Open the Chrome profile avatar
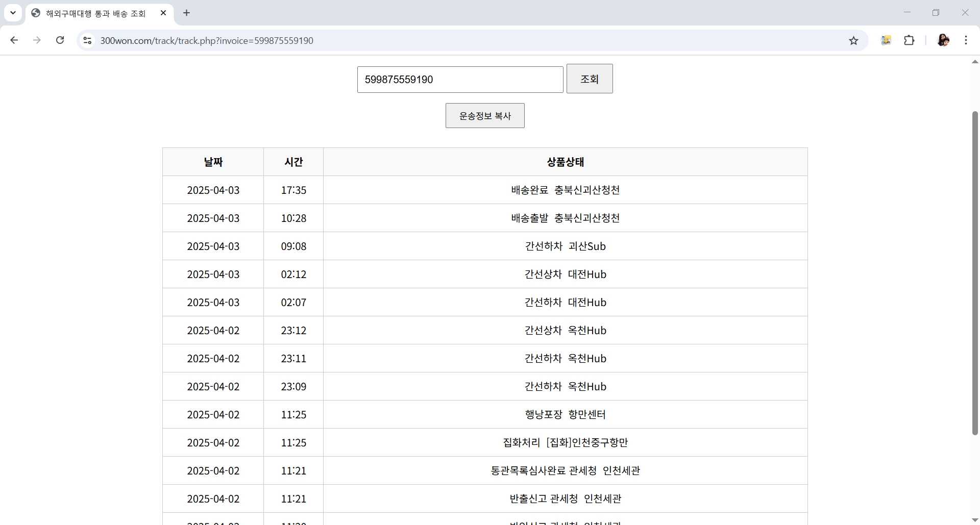Viewport: 980px width, 525px height. click(x=943, y=40)
